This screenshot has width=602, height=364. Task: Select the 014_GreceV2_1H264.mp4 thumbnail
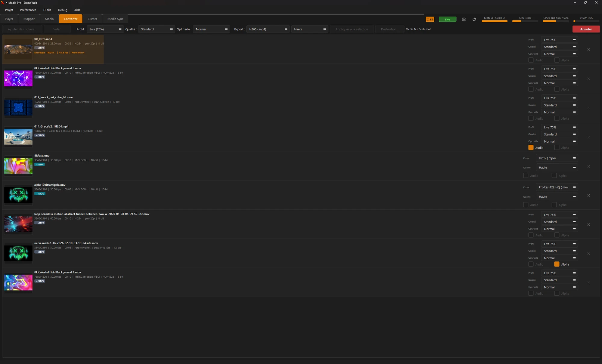[x=18, y=137]
